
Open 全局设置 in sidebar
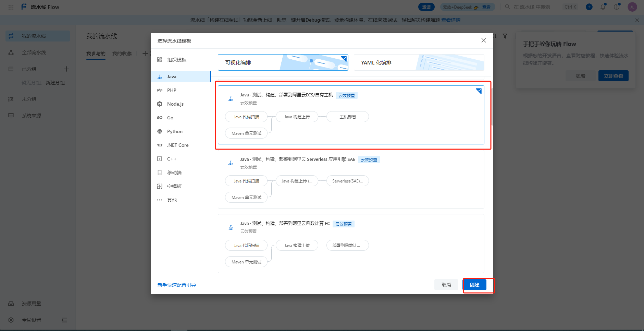point(32,320)
